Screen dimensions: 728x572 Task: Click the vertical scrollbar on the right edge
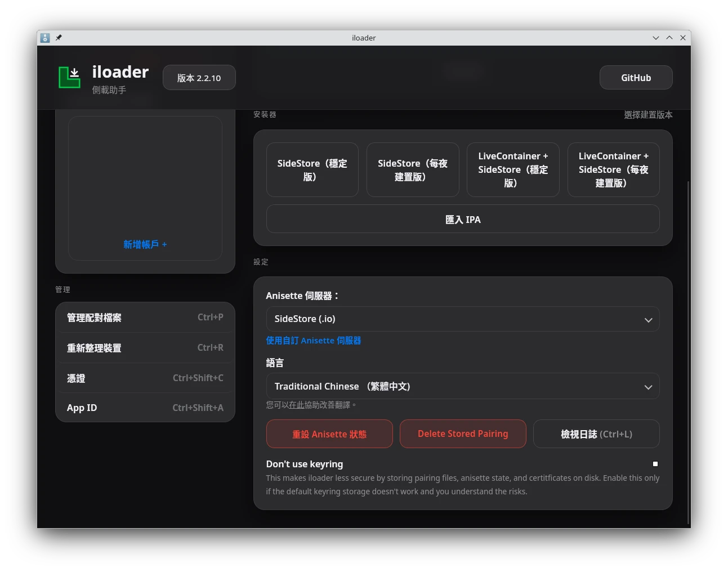[x=689, y=353]
